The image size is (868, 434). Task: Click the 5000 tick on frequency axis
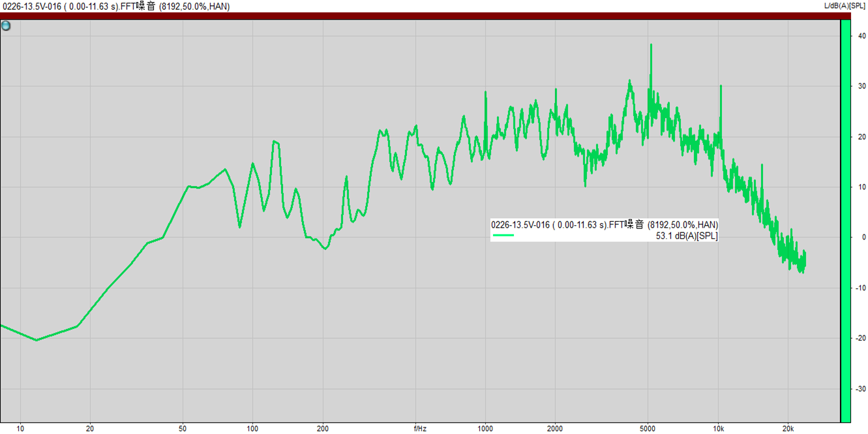[648, 429]
